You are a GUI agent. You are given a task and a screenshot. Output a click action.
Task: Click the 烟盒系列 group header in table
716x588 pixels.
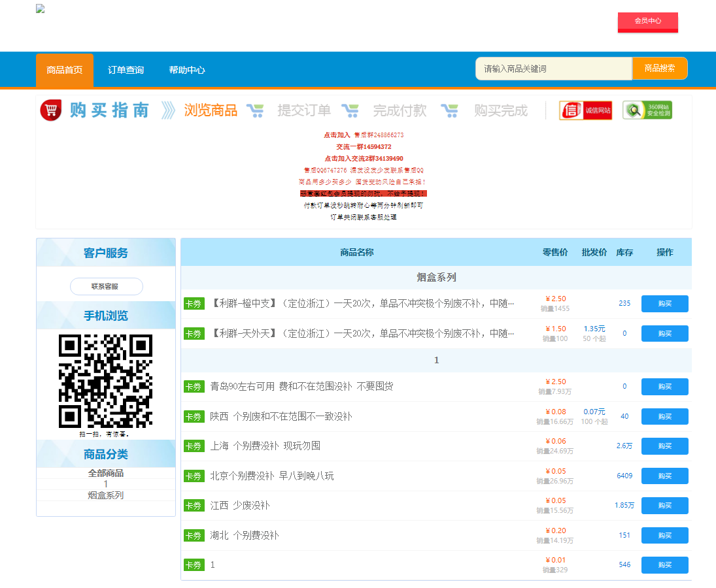436,278
